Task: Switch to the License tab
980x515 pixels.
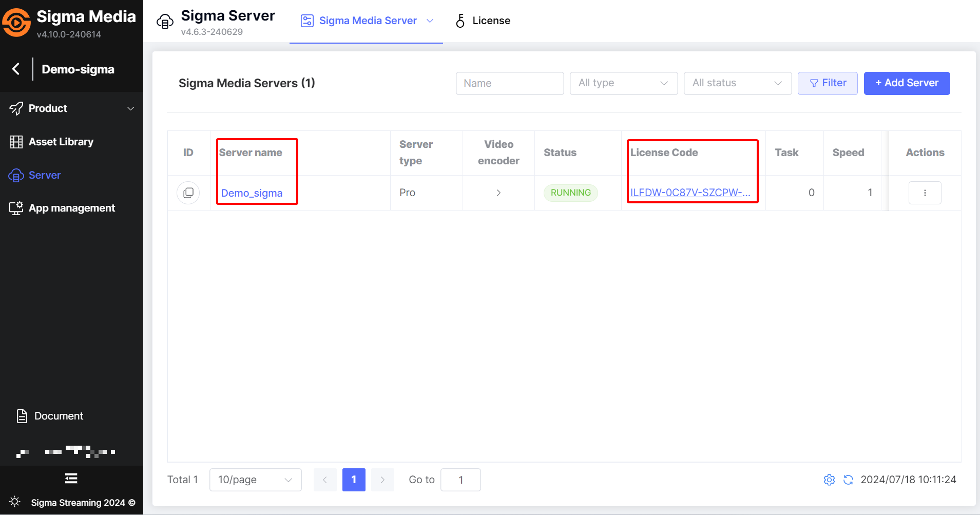Action: [483, 21]
